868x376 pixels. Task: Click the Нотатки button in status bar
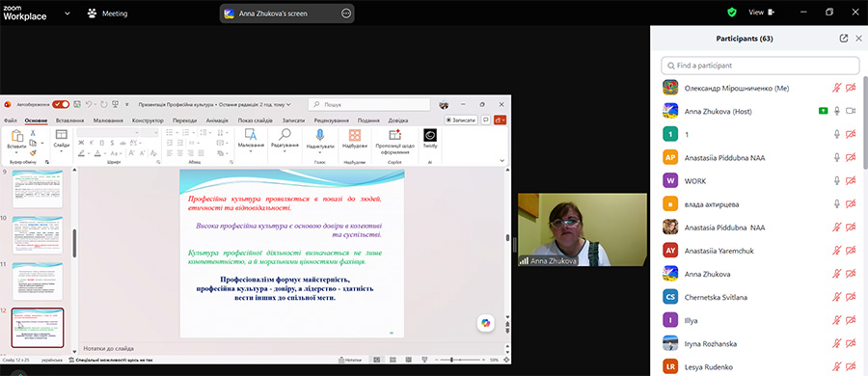(x=349, y=360)
